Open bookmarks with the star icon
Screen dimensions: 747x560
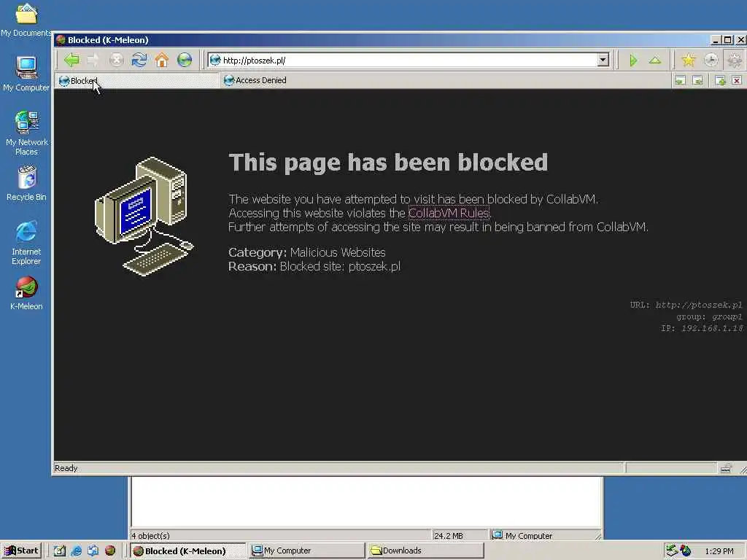(689, 60)
